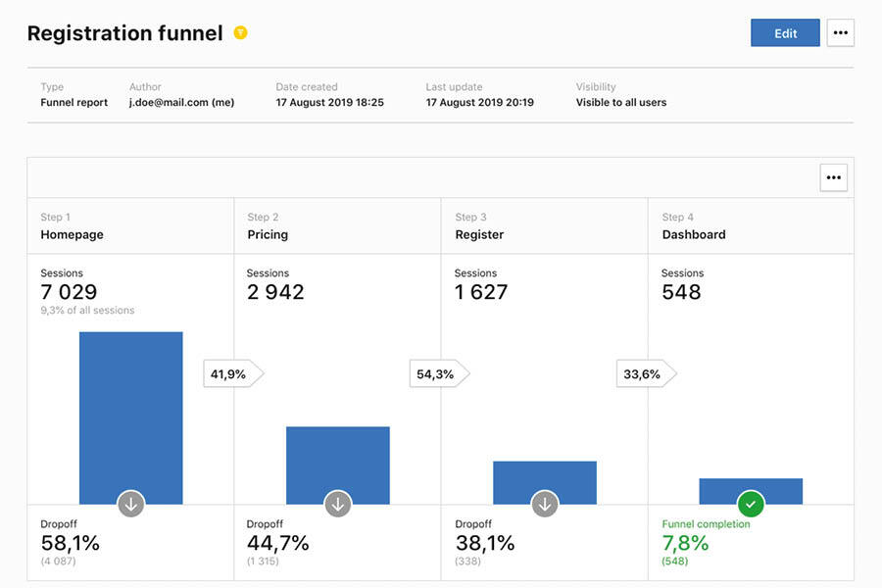The image size is (882, 588).
Task: Click the 7,8% funnel completion value
Action: [x=685, y=543]
